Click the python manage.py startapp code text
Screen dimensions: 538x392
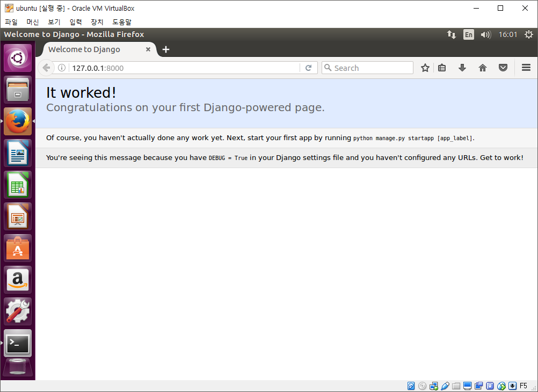(x=413, y=139)
